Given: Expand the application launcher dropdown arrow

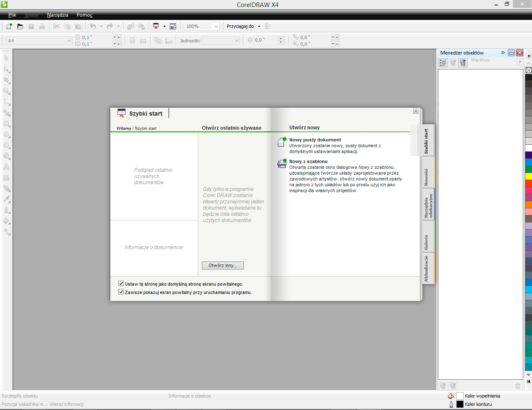Looking at the screenshot, I should 164,26.
